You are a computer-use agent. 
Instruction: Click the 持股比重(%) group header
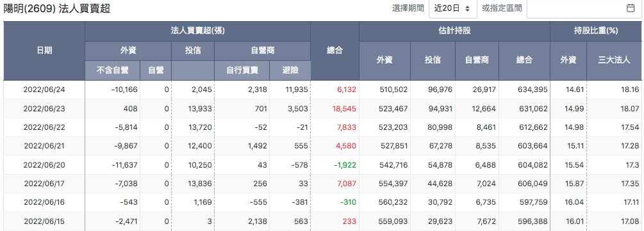click(595, 31)
